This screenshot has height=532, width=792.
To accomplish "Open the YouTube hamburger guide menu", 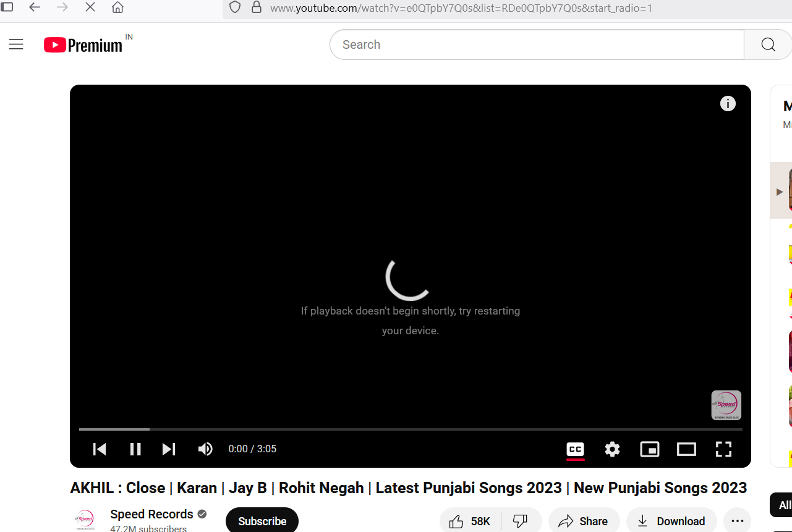I will tap(16, 44).
